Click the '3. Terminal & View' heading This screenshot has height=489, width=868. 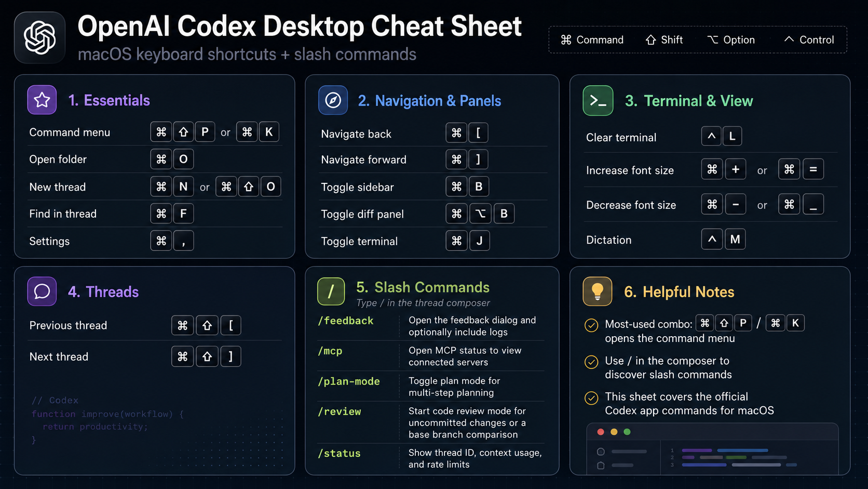click(689, 101)
